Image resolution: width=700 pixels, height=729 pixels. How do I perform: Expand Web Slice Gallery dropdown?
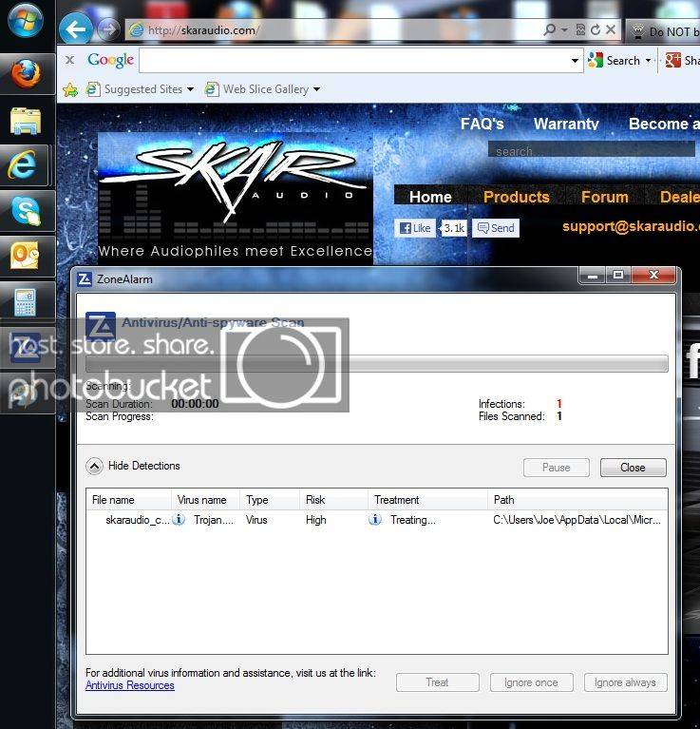pos(316,88)
